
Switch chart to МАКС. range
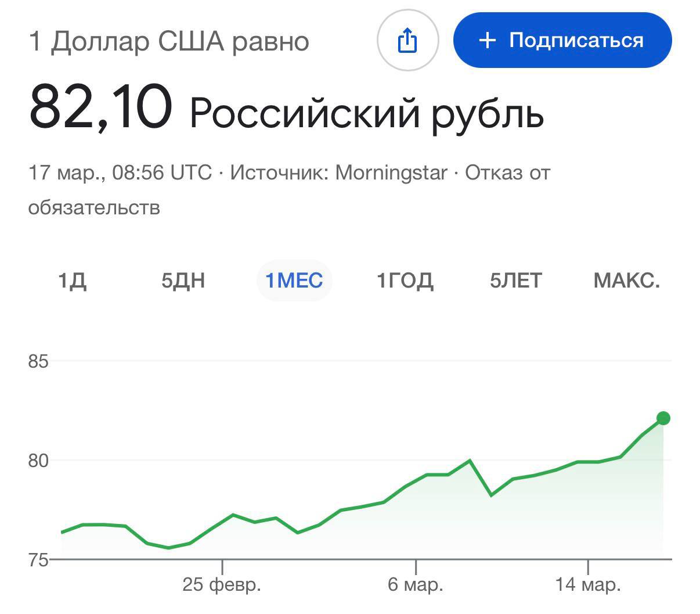click(626, 281)
